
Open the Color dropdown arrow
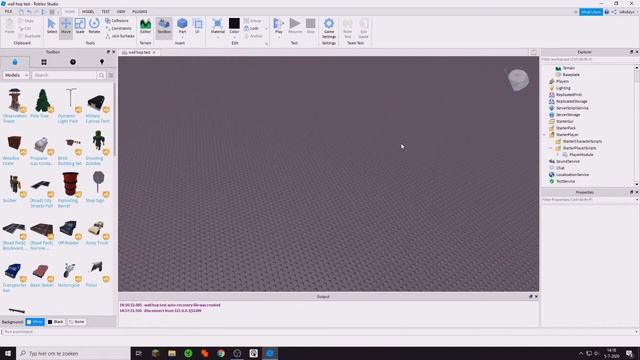pos(234,38)
